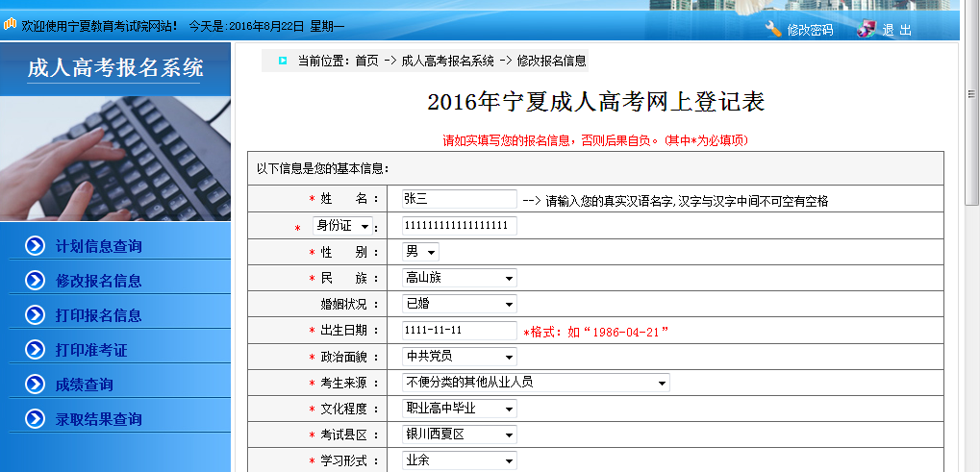The image size is (980, 472).
Task: Expand the 考生来源 dropdown
Action: (x=535, y=383)
